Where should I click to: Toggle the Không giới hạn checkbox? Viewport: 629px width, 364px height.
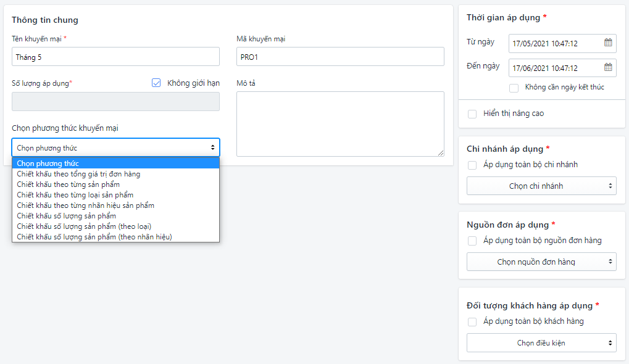(156, 83)
